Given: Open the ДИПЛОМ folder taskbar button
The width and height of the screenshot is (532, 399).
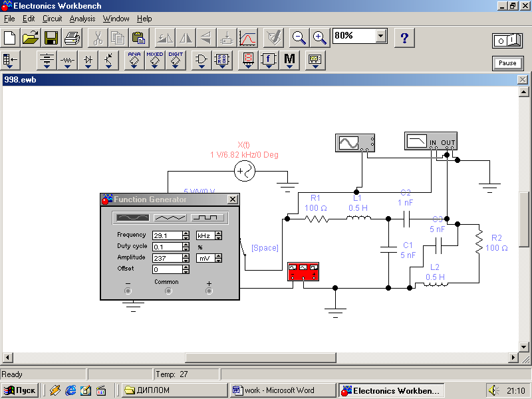Looking at the screenshot, I should [174, 390].
